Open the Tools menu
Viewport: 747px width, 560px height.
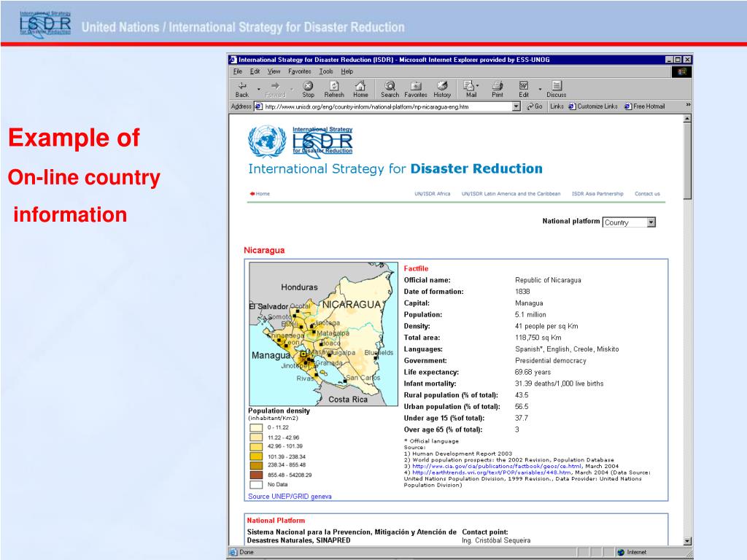pos(326,71)
